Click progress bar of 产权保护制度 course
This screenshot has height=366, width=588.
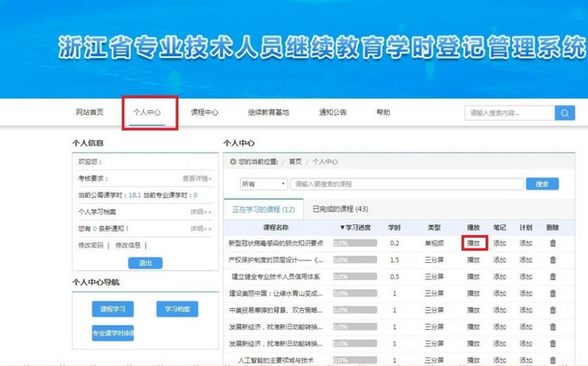point(355,260)
